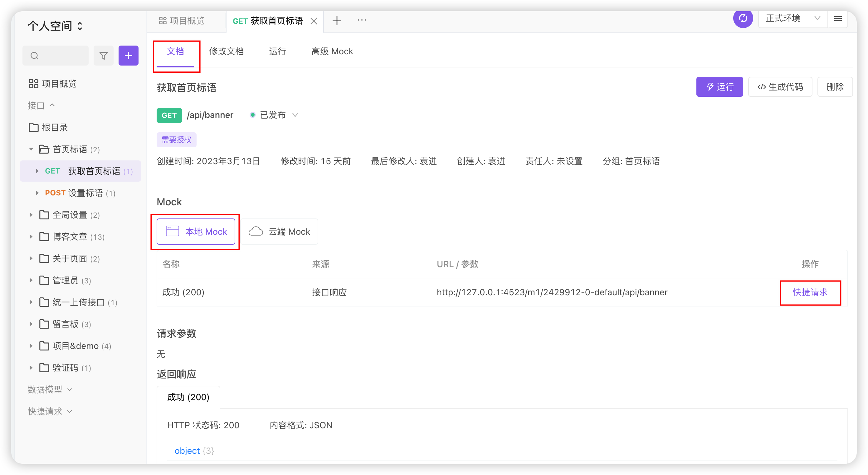
Task: Select the 本地 Mock option
Action: tap(196, 231)
